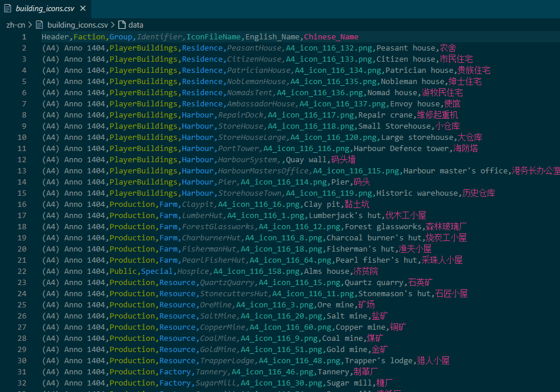This screenshot has height=392, width=560.
Task: Click SugarMill identifier on line 32
Action: pyautogui.click(x=216, y=383)
